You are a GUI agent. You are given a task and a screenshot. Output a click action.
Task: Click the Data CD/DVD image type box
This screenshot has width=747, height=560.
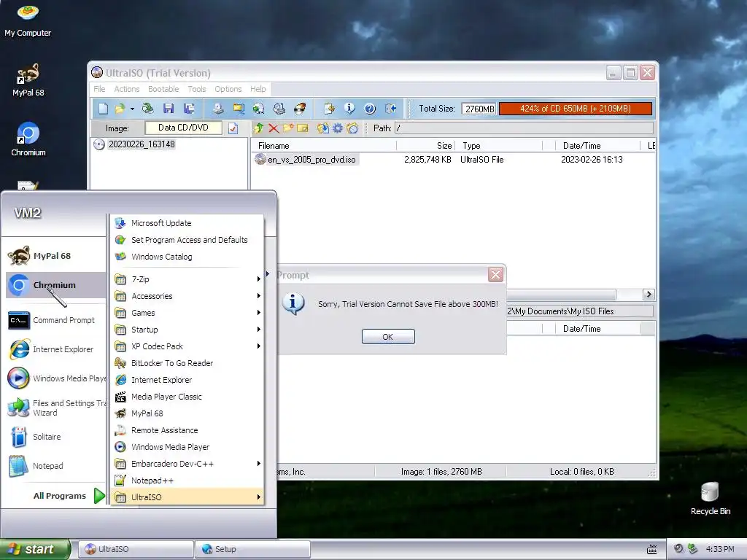183,128
